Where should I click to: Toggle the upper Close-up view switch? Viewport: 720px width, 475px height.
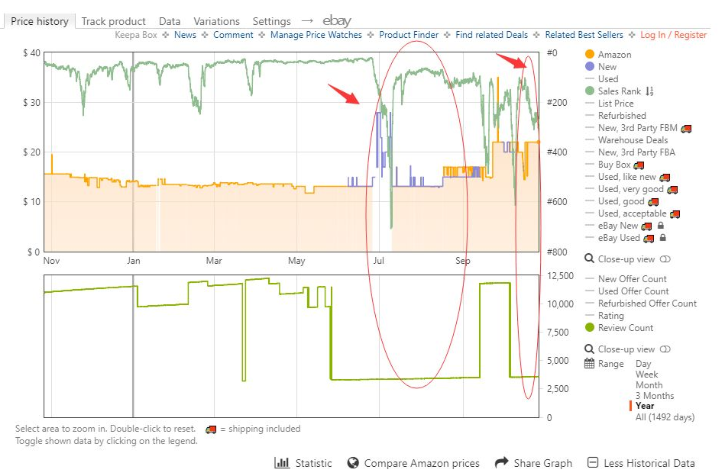(x=664, y=259)
